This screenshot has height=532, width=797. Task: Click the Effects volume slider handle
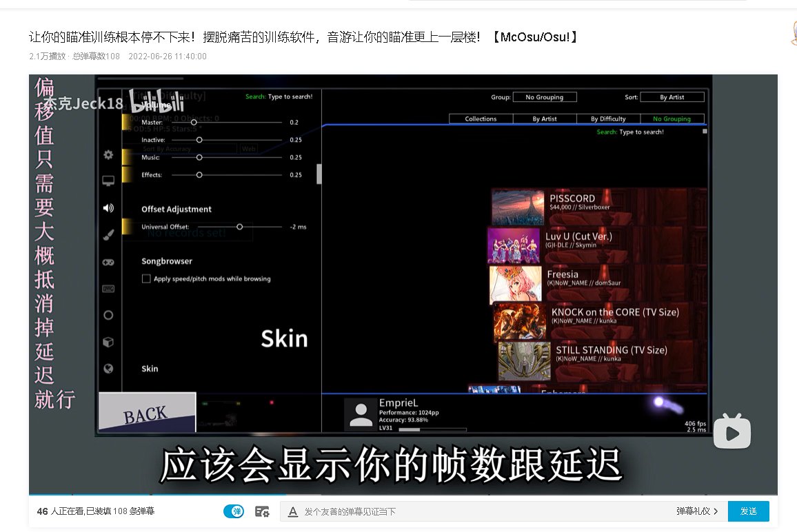pos(199,175)
